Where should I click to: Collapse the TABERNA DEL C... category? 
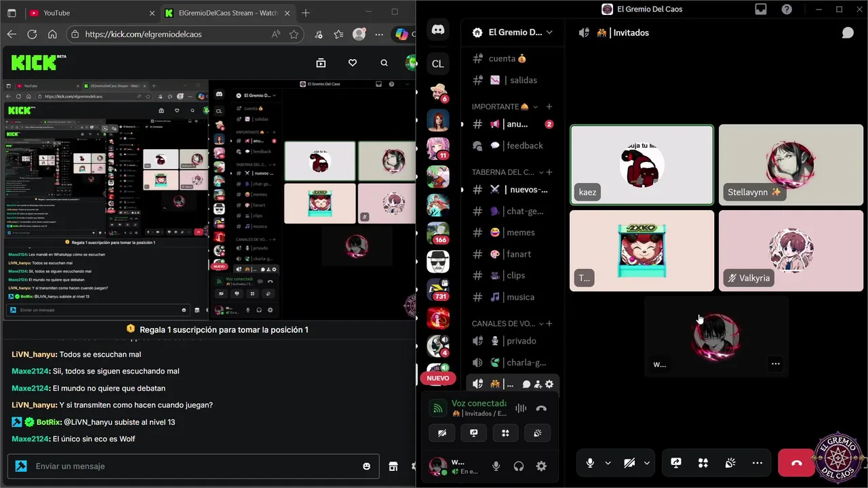[507, 172]
